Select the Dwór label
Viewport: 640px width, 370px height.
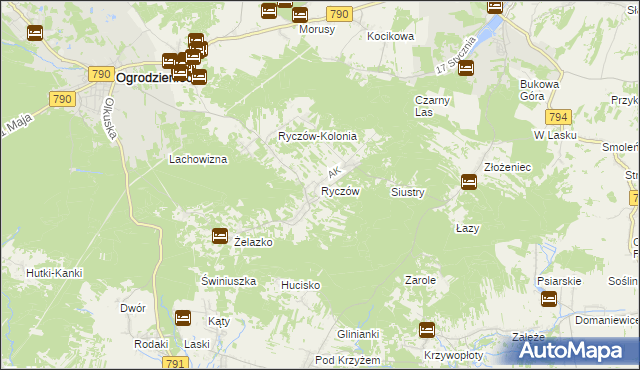click(133, 308)
